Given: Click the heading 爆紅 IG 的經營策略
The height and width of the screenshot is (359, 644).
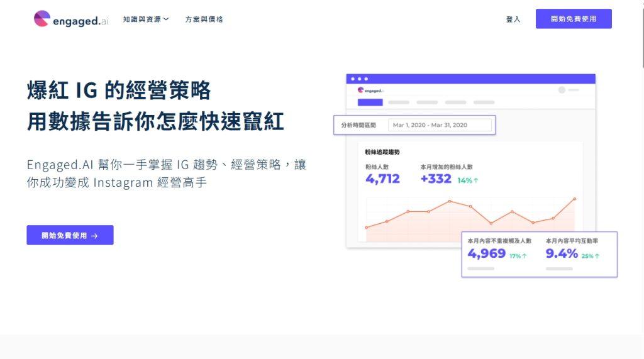Looking at the screenshot, I should pyautogui.click(x=119, y=91).
